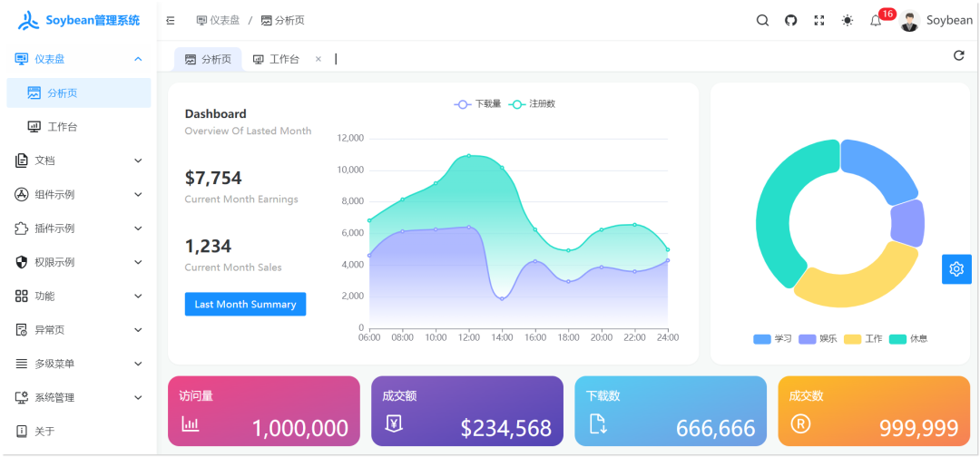Viewport: 980px width, 457px height.
Task: Toggle the 下载量 chart legend series
Action: [x=477, y=104]
